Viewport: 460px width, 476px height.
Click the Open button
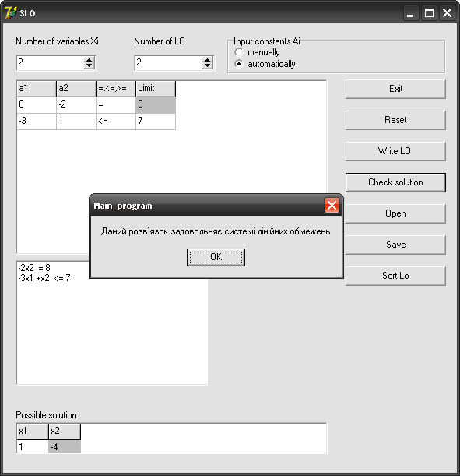[x=395, y=213]
